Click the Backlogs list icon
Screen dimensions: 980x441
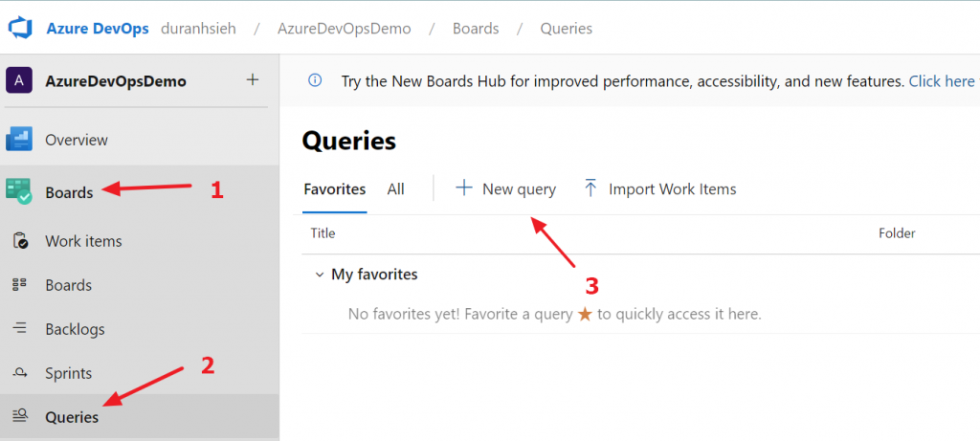pyautogui.click(x=19, y=329)
